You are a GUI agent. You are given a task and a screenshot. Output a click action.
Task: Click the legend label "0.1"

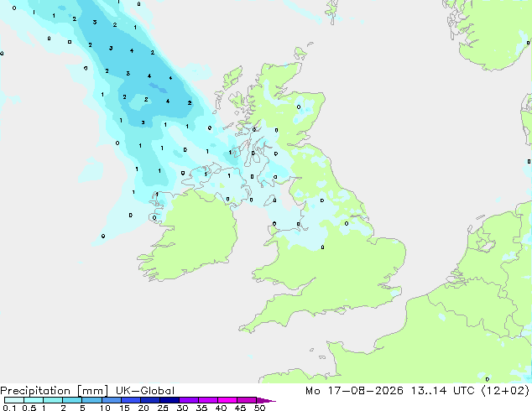(9, 408)
